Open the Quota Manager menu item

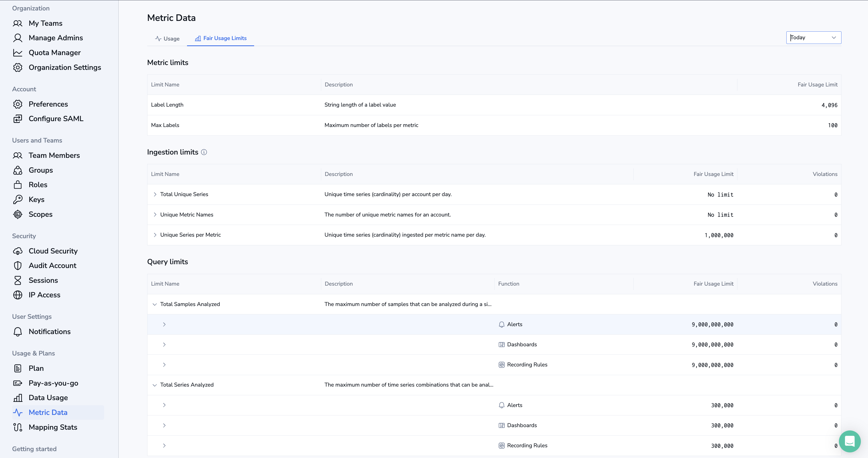click(55, 53)
